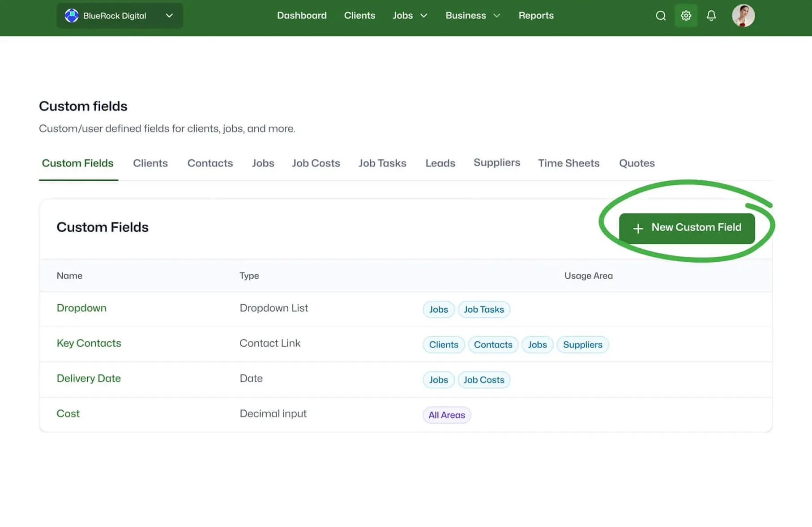Click the plus icon on New Custom Field

click(x=638, y=228)
